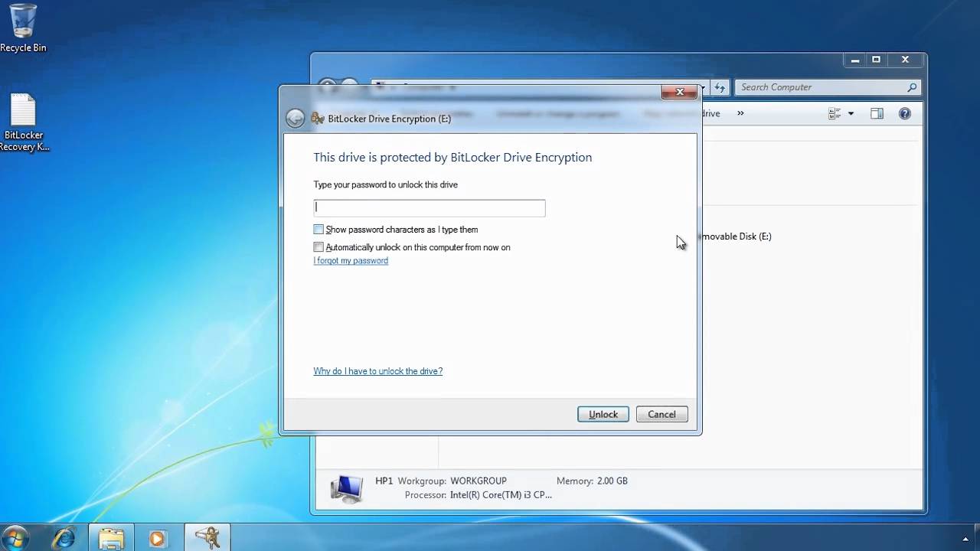This screenshot has width=980, height=551.
Task: Launch Internet Explorer from the taskbar
Action: pos(65,538)
